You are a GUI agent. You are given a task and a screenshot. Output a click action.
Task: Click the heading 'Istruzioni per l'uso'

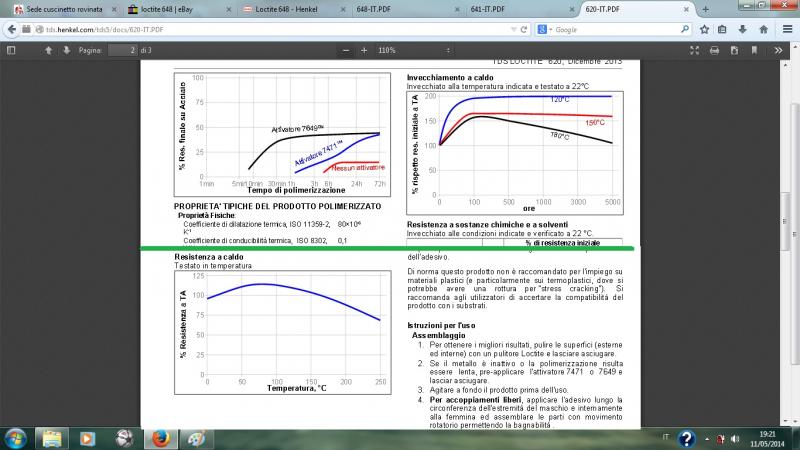click(x=441, y=325)
